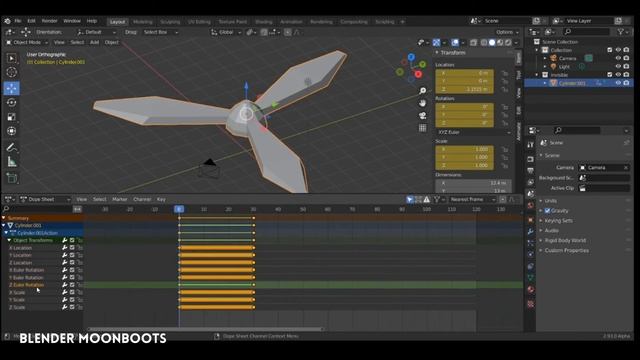
Task: Expand the Keying Sets panel
Action: point(558,220)
